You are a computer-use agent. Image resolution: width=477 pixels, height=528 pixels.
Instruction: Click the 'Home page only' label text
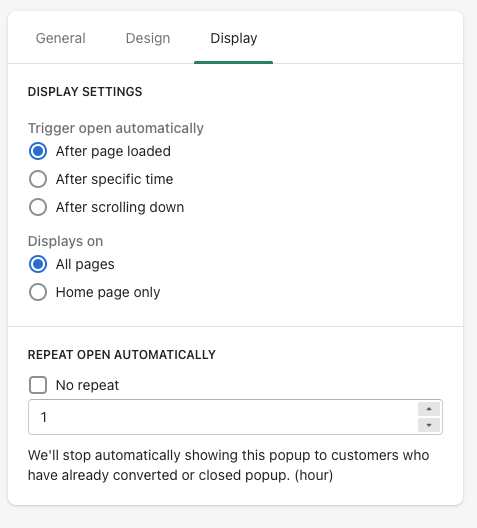(x=108, y=292)
